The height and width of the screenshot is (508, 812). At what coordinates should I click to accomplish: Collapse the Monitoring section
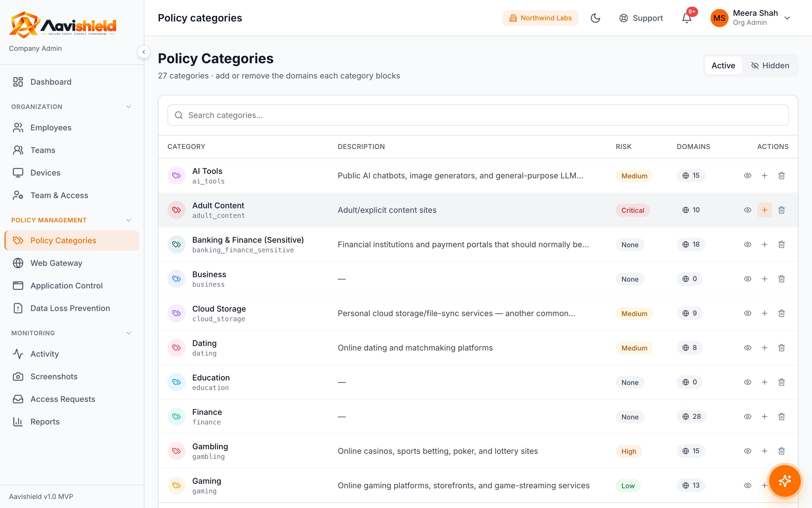[x=128, y=333]
